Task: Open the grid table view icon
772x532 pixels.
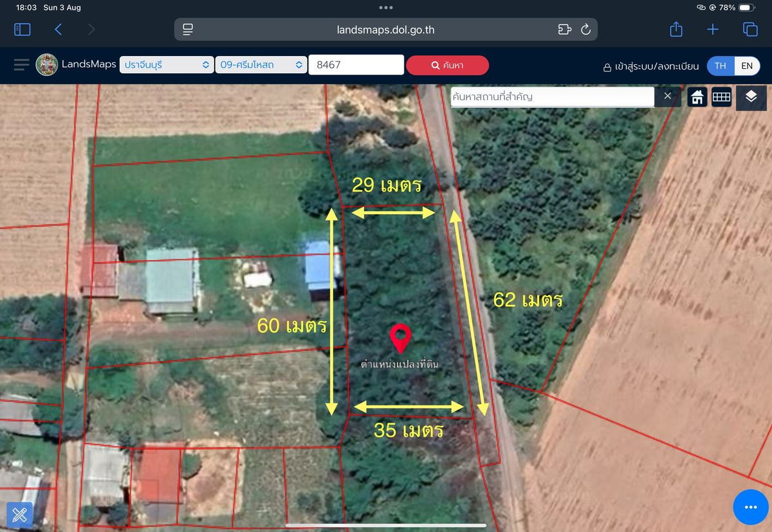Action: [x=721, y=97]
